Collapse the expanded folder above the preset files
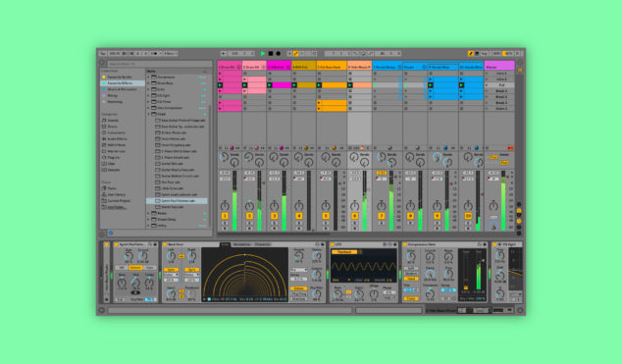The width and height of the screenshot is (622, 364). pos(149,114)
